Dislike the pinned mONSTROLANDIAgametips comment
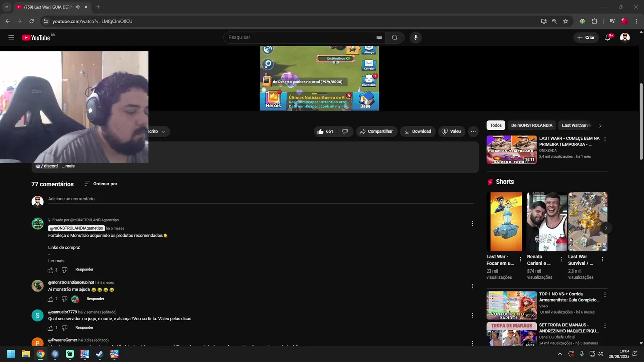Viewport: 644px width, 362px height. pos(64,270)
